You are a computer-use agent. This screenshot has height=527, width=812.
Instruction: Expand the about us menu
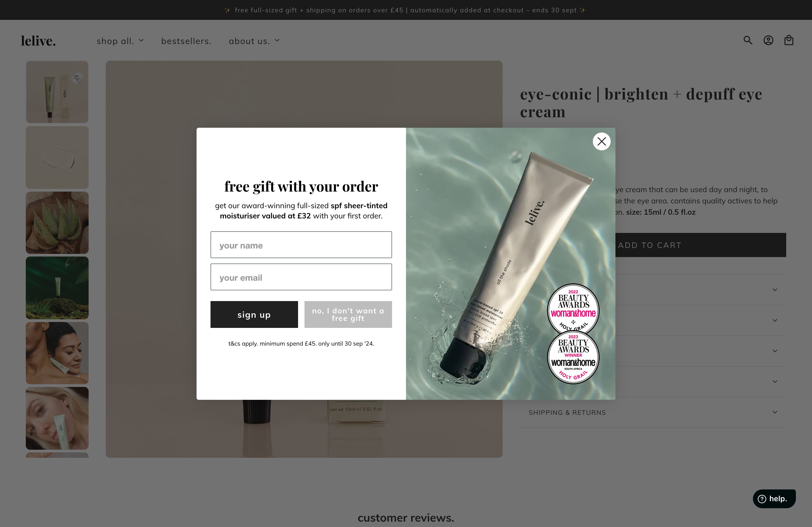pyautogui.click(x=254, y=41)
